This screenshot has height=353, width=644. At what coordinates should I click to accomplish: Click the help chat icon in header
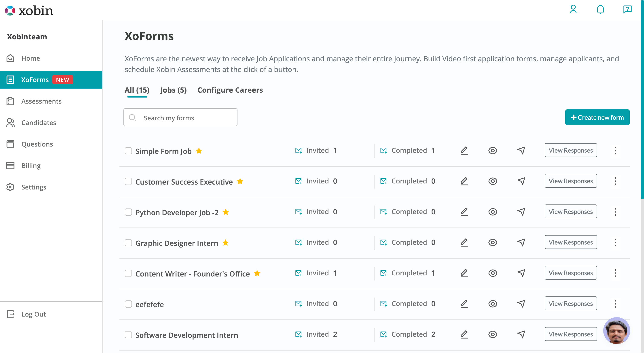tap(627, 9)
